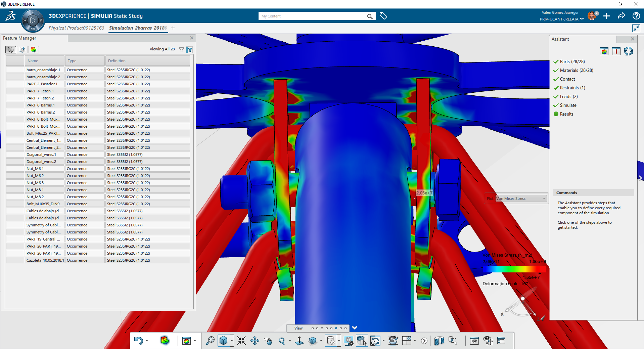Viewport: 644px width, 349px height.
Task: Click the Feature Manager model-view grey block icon
Action: (11, 50)
